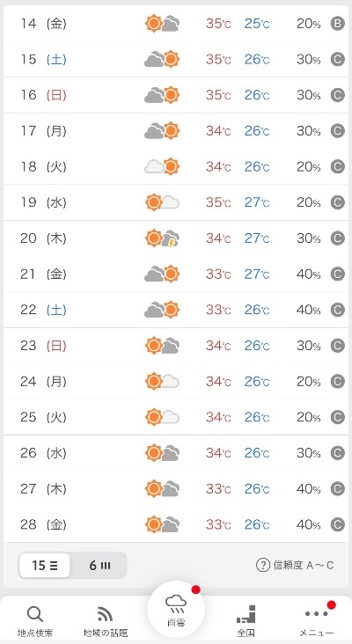Image resolution: width=352 pixels, height=644 pixels.
Task: Open 地域の話題 feed icon
Action: pos(105,615)
